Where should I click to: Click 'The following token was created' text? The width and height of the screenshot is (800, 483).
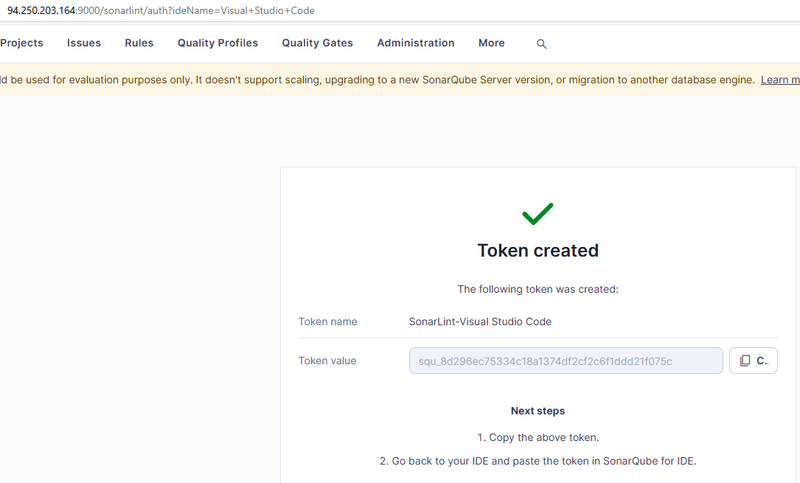(x=538, y=289)
